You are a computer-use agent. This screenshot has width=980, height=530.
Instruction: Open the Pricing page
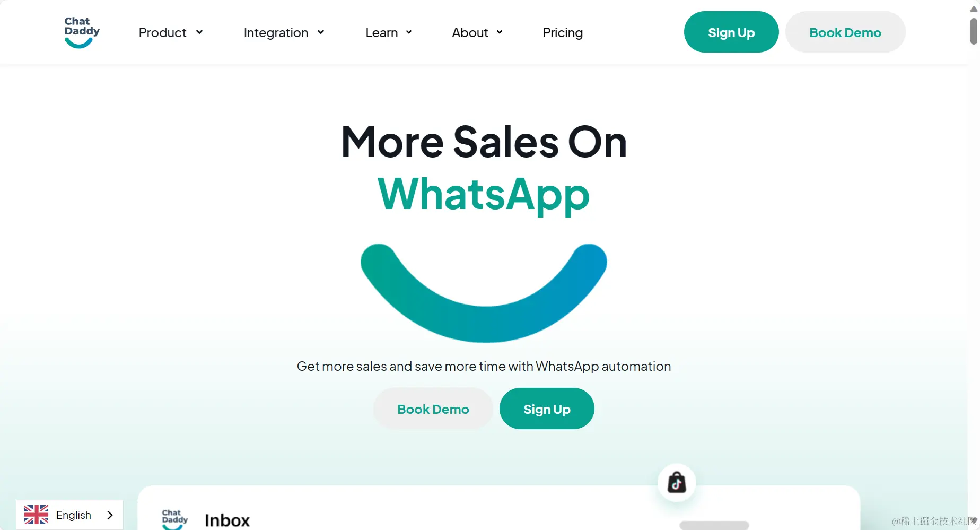[x=563, y=33]
